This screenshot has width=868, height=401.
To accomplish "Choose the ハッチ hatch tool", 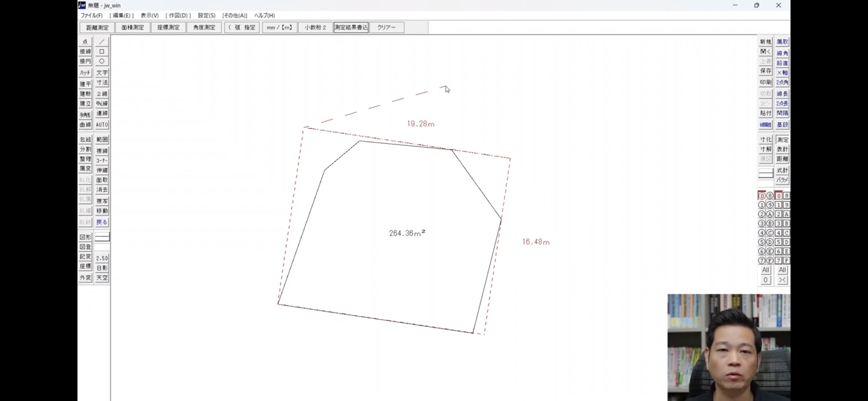I will point(85,73).
